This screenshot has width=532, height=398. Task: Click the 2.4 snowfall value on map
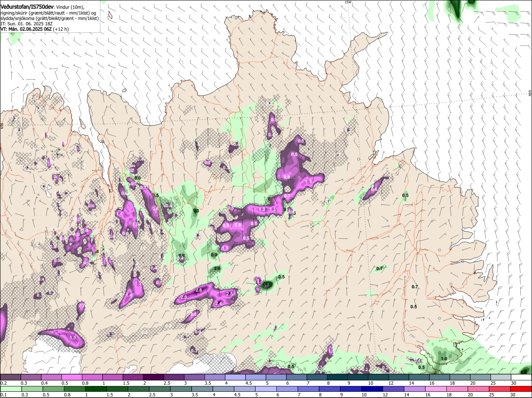click(x=219, y=304)
